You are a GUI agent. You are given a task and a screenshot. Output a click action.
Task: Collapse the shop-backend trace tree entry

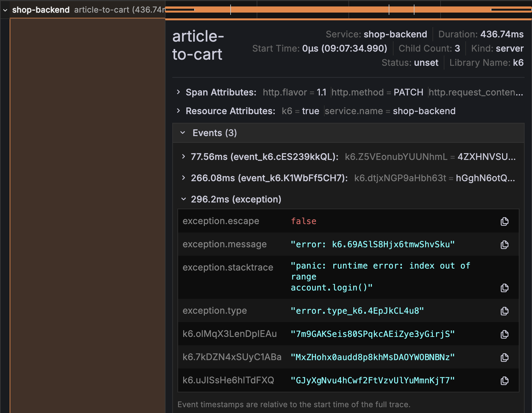5,10
